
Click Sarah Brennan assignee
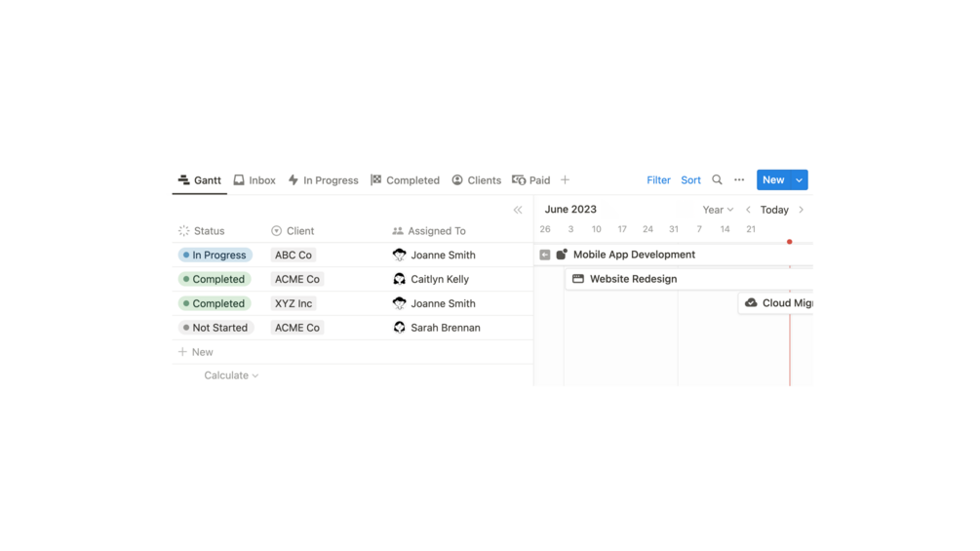437,328
